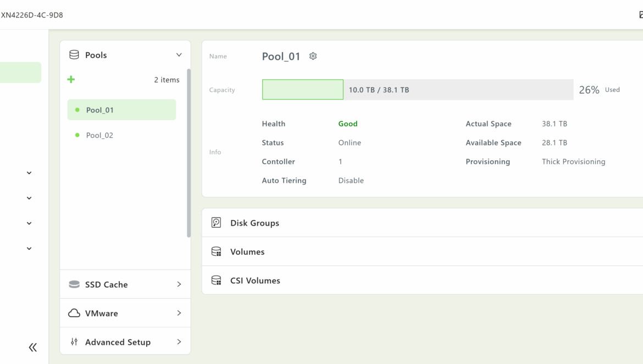Expand the Advanced Setup section arrow

click(x=179, y=342)
